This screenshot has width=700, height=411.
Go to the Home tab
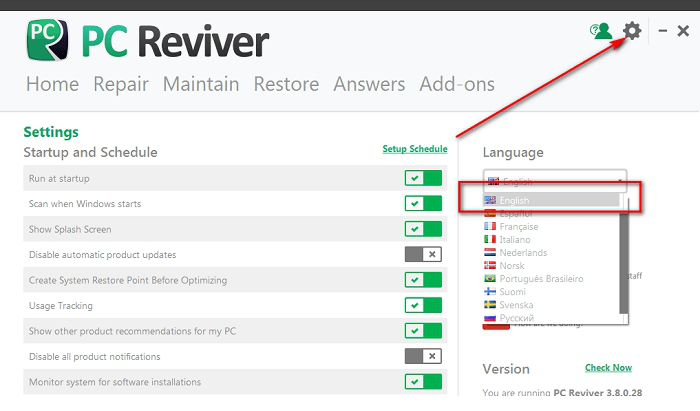[x=52, y=84]
